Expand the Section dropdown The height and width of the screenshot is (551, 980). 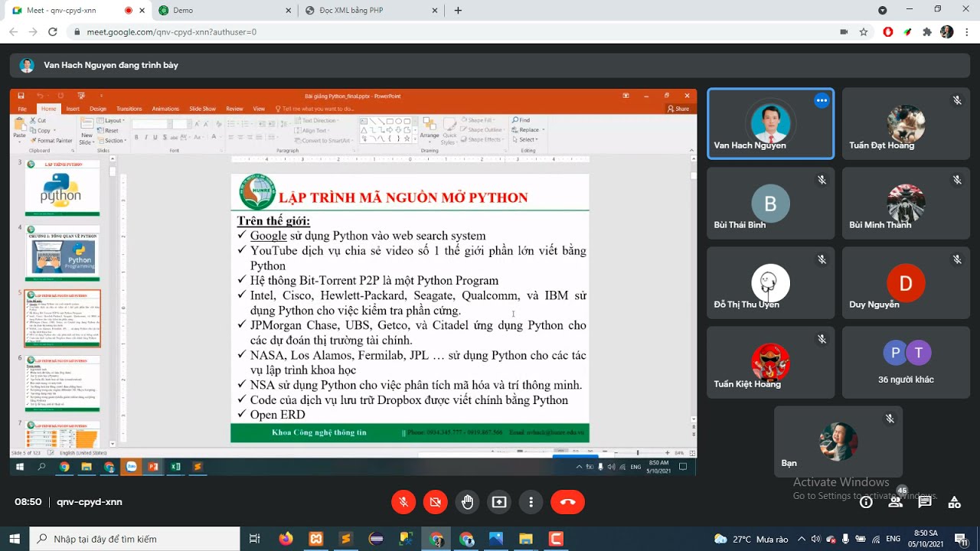[x=112, y=141]
